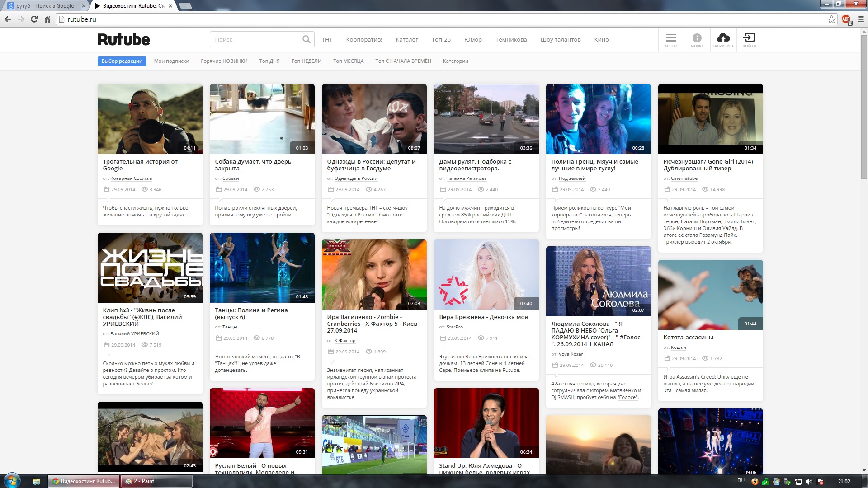Open Каталог navigation link
Screen dimensions: 868x488
click(406, 40)
